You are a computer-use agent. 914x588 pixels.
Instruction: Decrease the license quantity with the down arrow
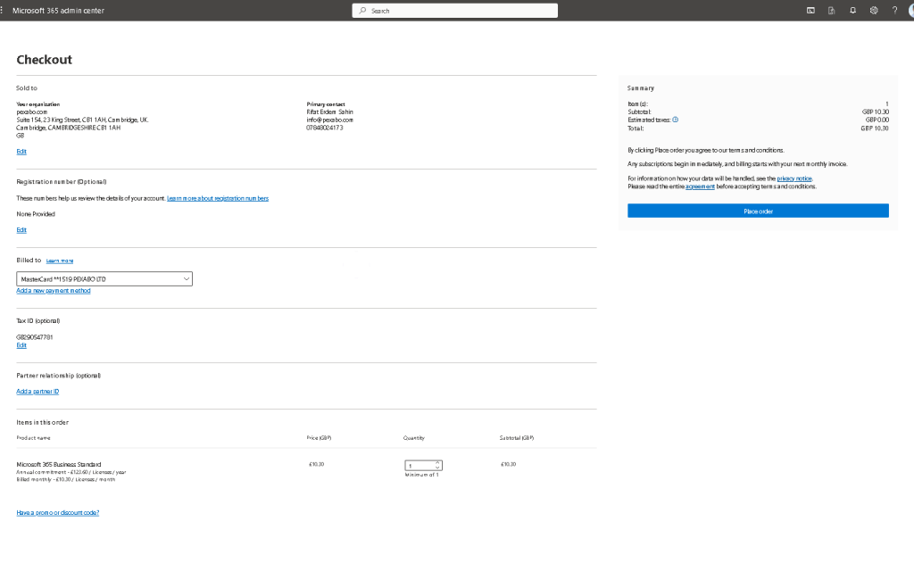[x=437, y=468]
